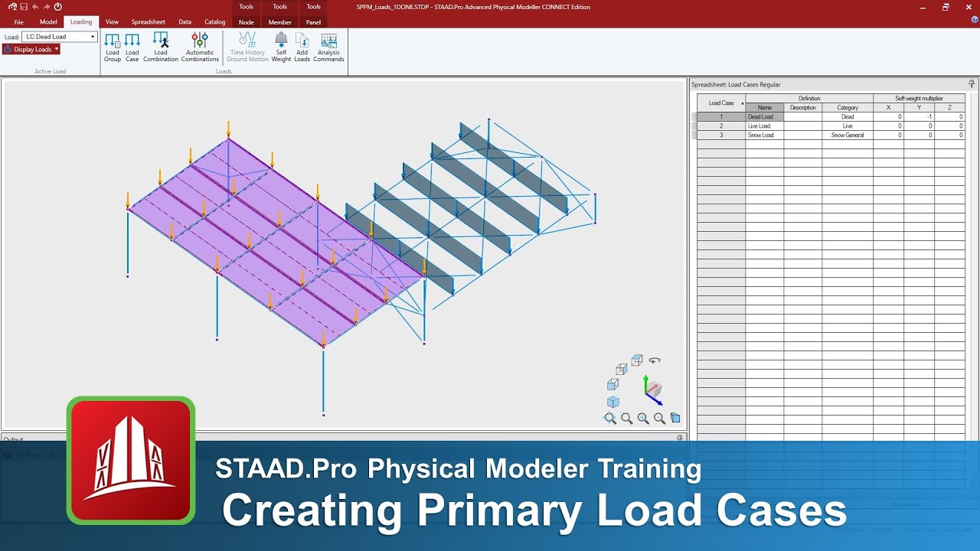The image size is (980, 551).
Task: Undo the last action
Action: (x=35, y=7)
